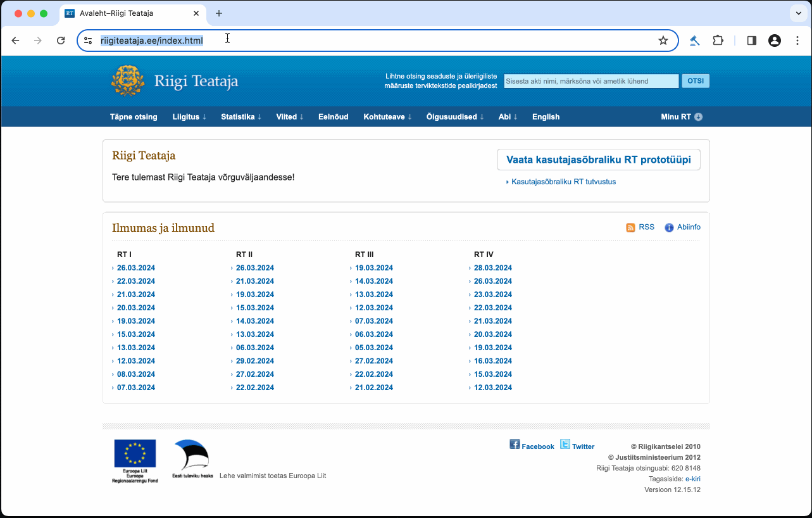This screenshot has height=518, width=812.
Task: Open the Facebook icon in footer
Action: click(x=515, y=445)
